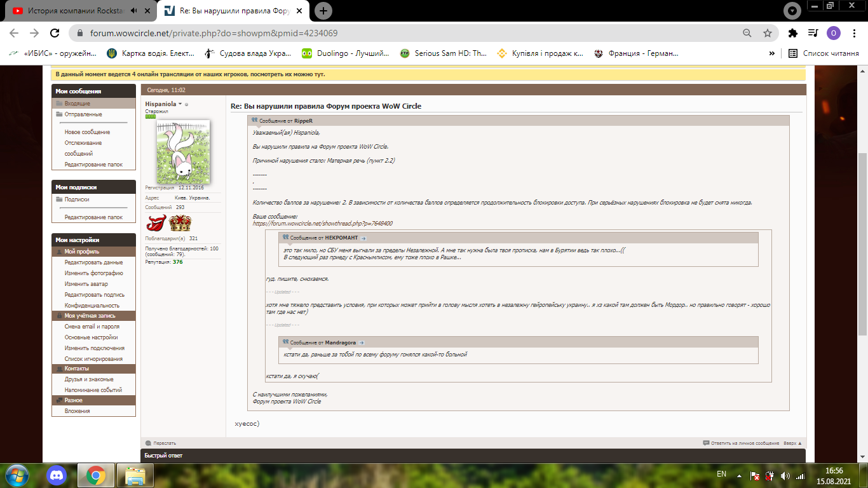Click the volume icon in system tray

(784, 475)
